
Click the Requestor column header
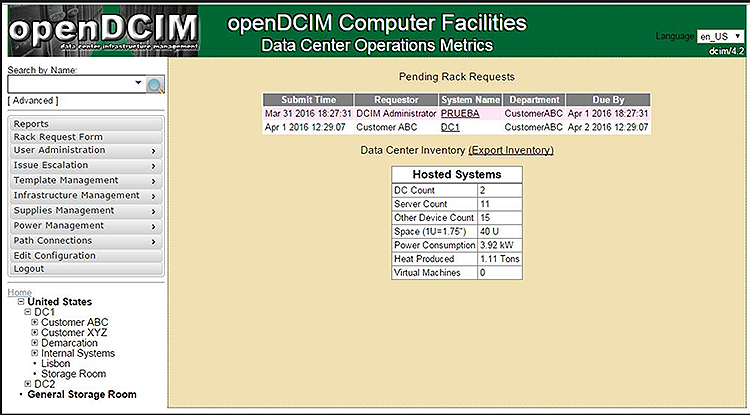(397, 99)
